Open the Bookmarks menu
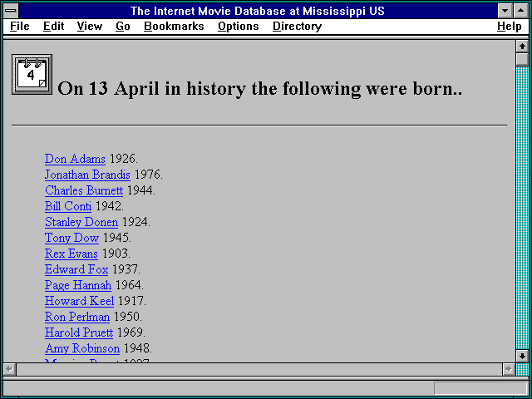 (174, 26)
